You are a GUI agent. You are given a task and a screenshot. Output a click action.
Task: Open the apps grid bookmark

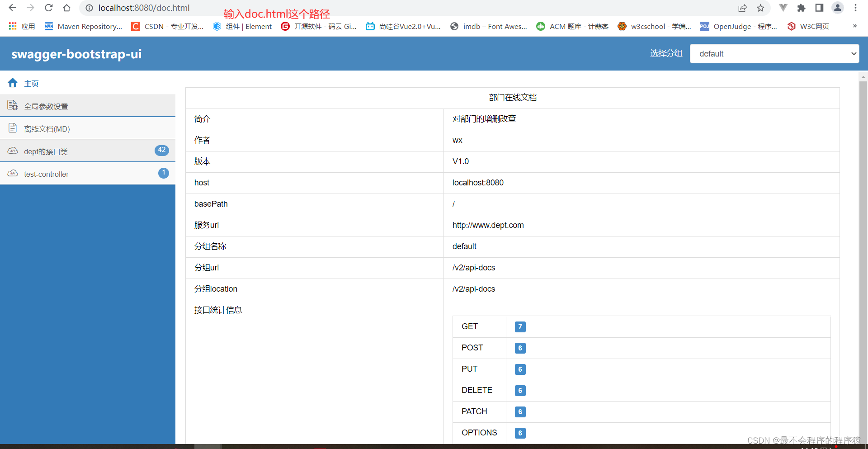coord(22,26)
